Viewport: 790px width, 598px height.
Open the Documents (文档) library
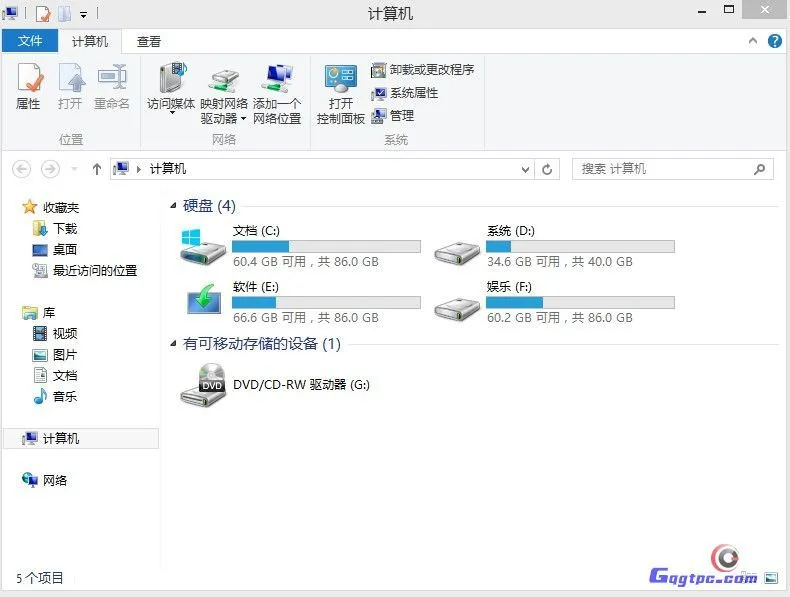coord(55,375)
